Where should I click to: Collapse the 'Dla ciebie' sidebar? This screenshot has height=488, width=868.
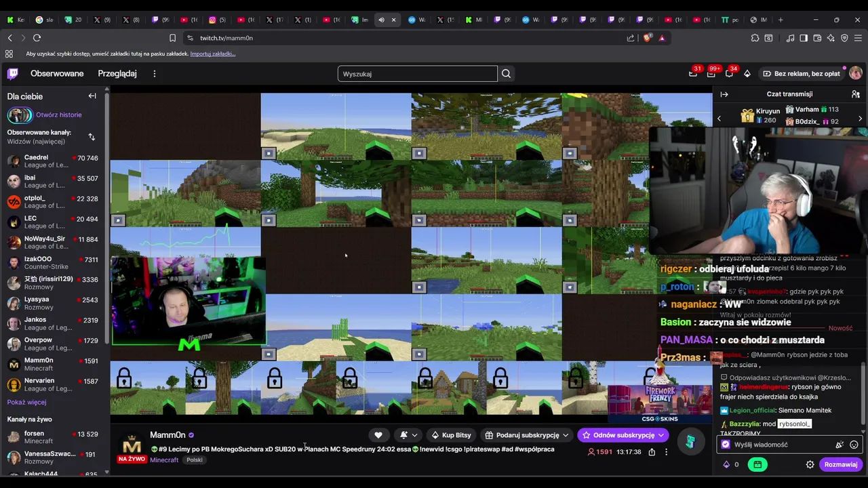92,96
